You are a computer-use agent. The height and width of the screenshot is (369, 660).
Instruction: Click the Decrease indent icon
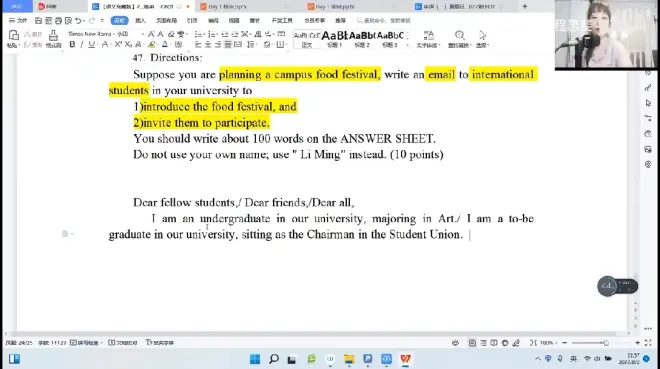[225, 34]
